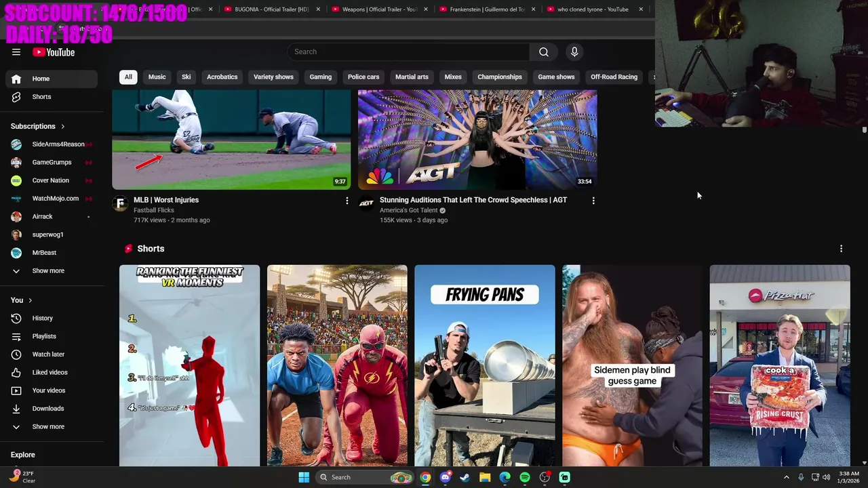The image size is (868, 488).
Task: Expand Subscriptions section chevron
Action: coord(62,126)
